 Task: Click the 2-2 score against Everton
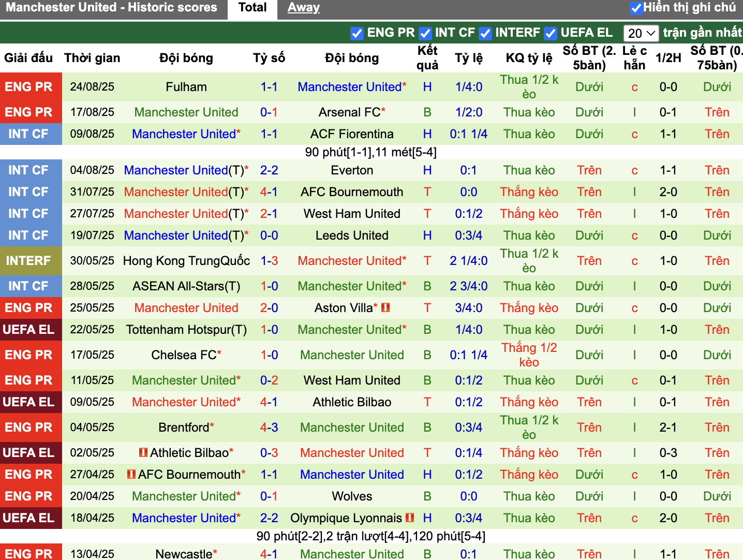[x=269, y=170]
